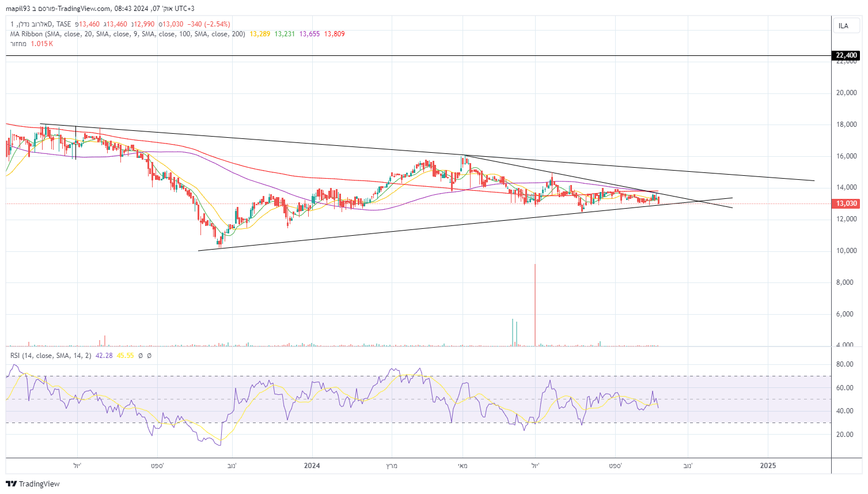Click the 20.00 RSI axis label
Viewport: 868px width, 494px height.
(x=846, y=435)
